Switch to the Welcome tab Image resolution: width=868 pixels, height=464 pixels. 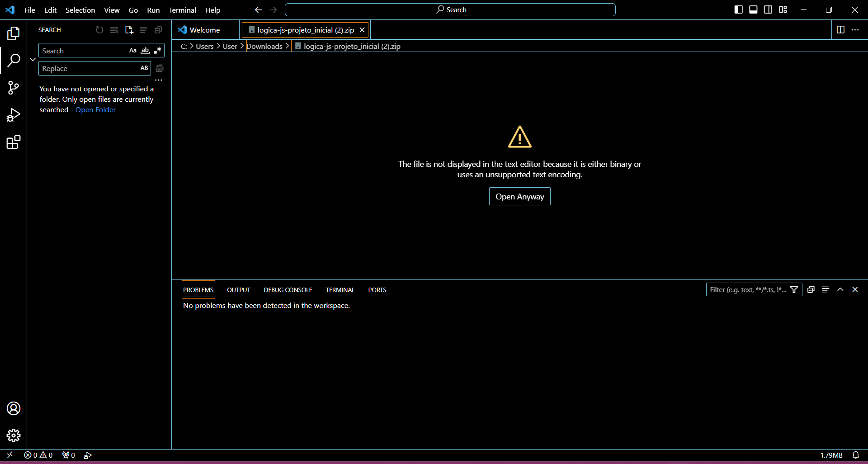click(x=205, y=30)
